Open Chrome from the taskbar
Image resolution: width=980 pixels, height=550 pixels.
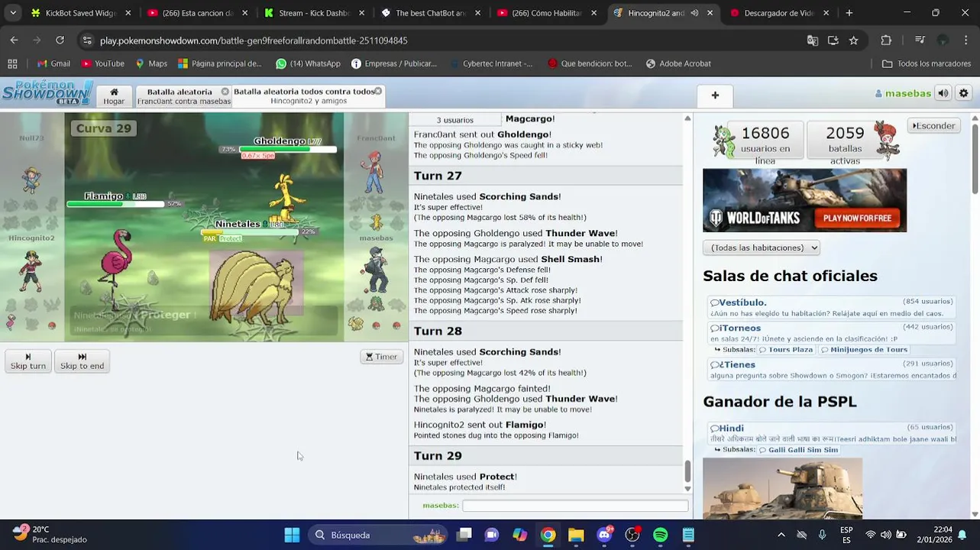coord(548,535)
